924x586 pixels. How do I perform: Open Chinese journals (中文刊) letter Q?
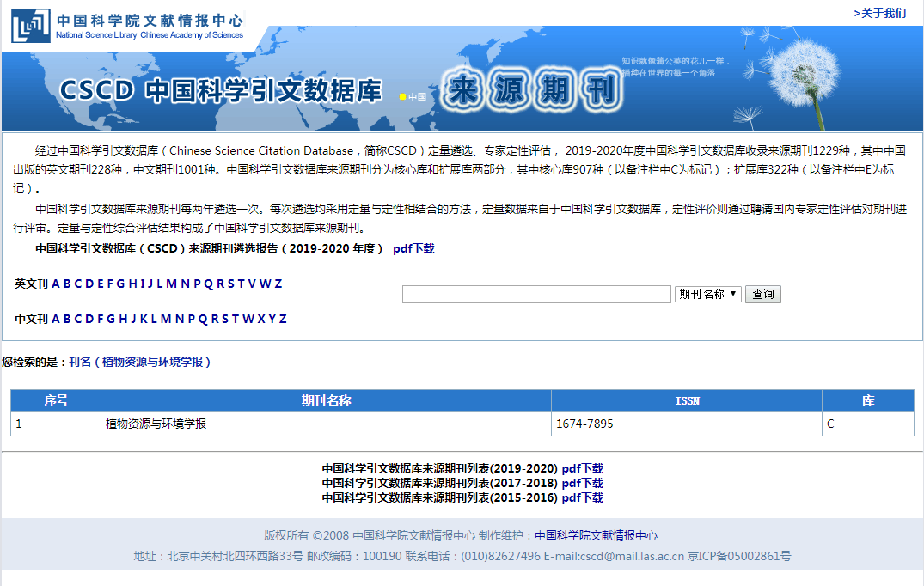pyautogui.click(x=204, y=320)
